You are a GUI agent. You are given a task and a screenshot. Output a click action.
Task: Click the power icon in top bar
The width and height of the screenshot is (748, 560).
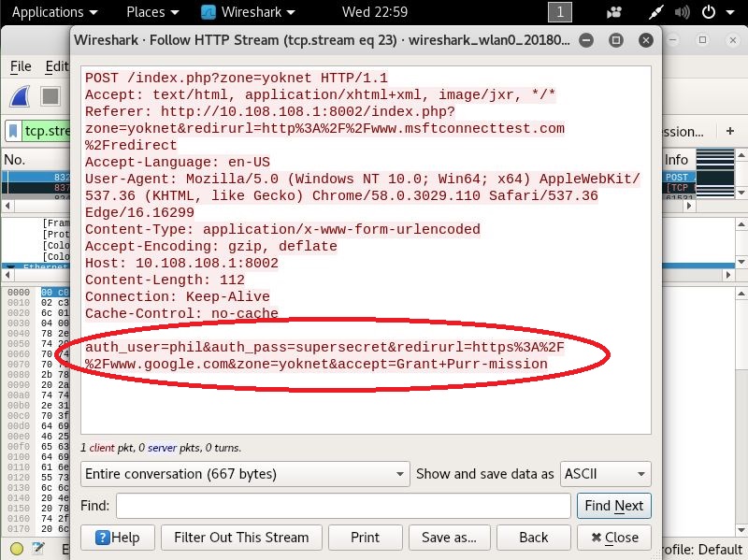pyautogui.click(x=709, y=12)
